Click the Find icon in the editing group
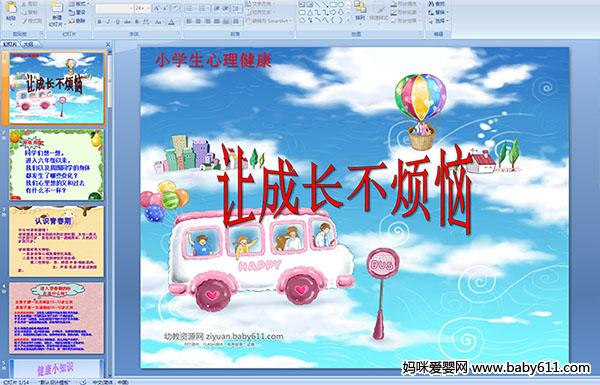 pos(438,4)
